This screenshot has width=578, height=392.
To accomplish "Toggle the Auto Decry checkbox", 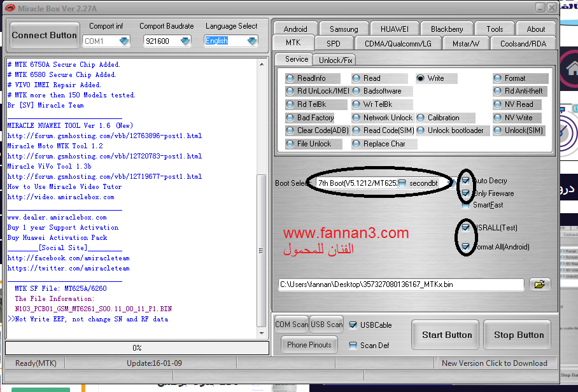I will [x=465, y=181].
